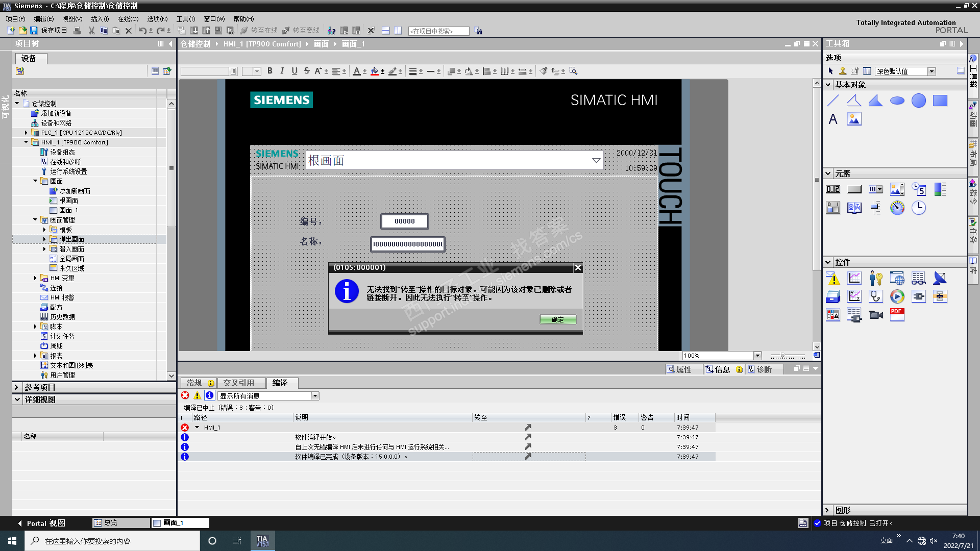Screen dimensions: 980x551
Task: Pick the circle basic object tool
Action: click(918, 101)
